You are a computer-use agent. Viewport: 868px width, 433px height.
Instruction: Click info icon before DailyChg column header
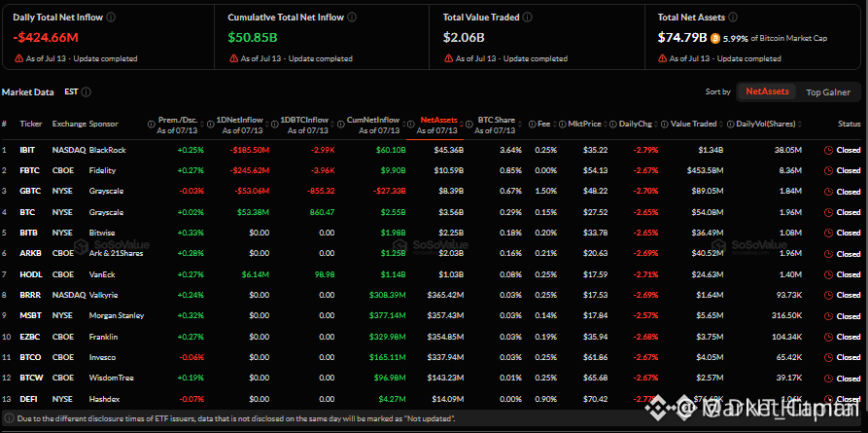coord(613,125)
